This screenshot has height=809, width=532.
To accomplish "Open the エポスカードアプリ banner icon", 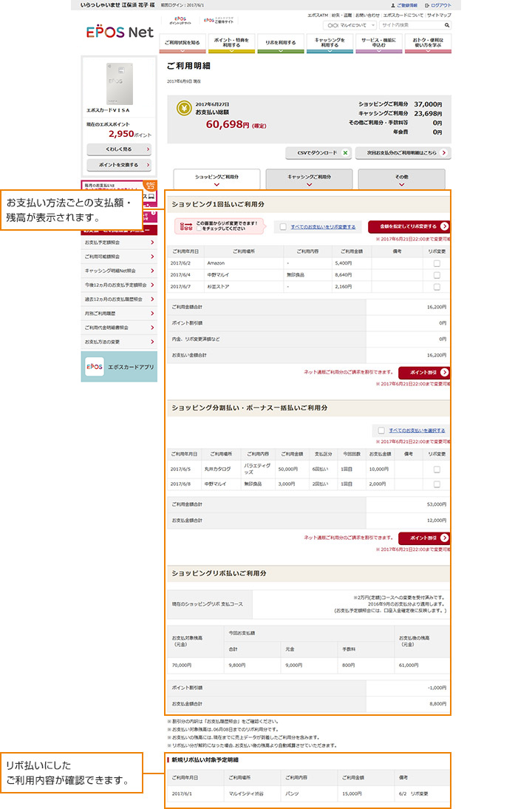I will pos(94,367).
